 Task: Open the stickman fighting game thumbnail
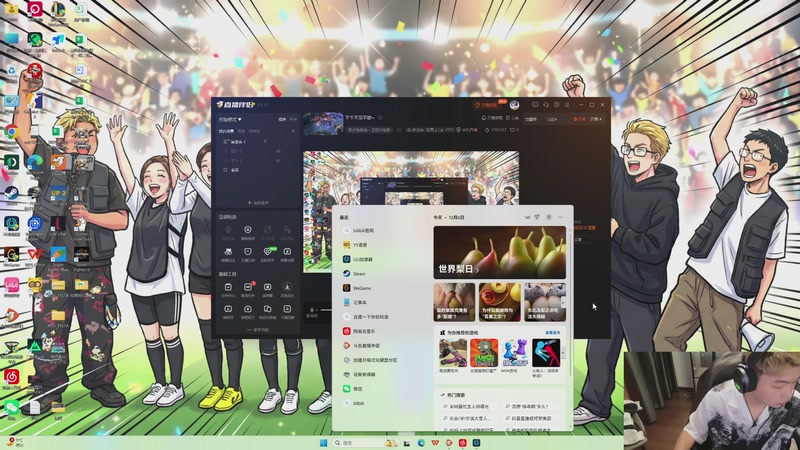point(545,353)
